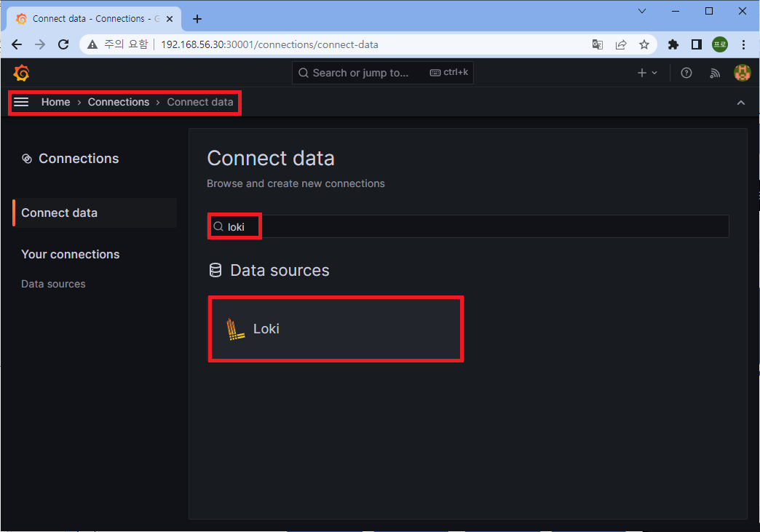
Task: Close the Connect data browser tab
Action: click(170, 19)
